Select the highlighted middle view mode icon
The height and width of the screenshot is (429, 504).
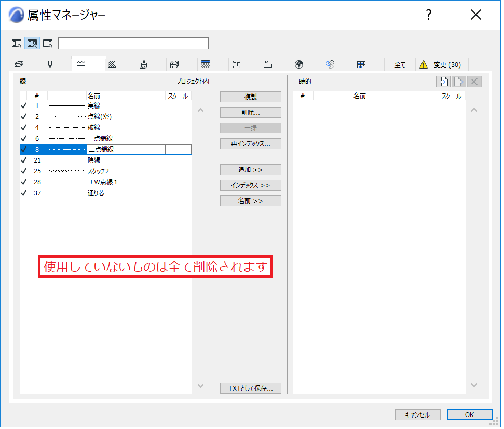[32, 44]
